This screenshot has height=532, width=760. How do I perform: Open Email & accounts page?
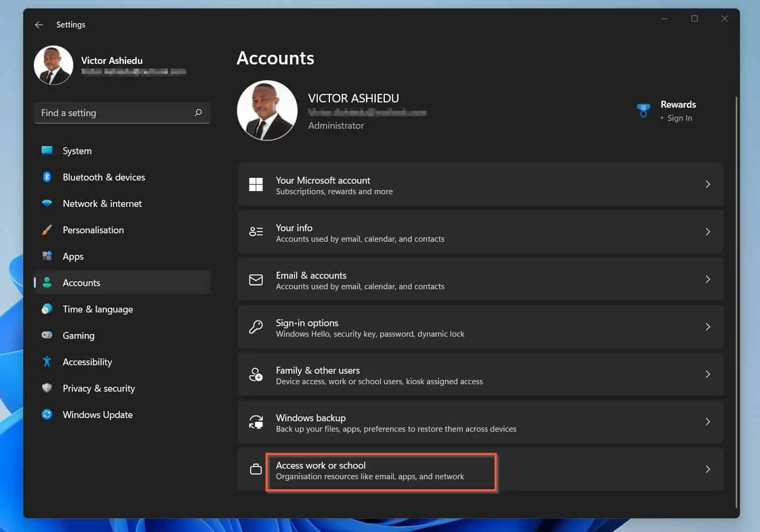480,279
